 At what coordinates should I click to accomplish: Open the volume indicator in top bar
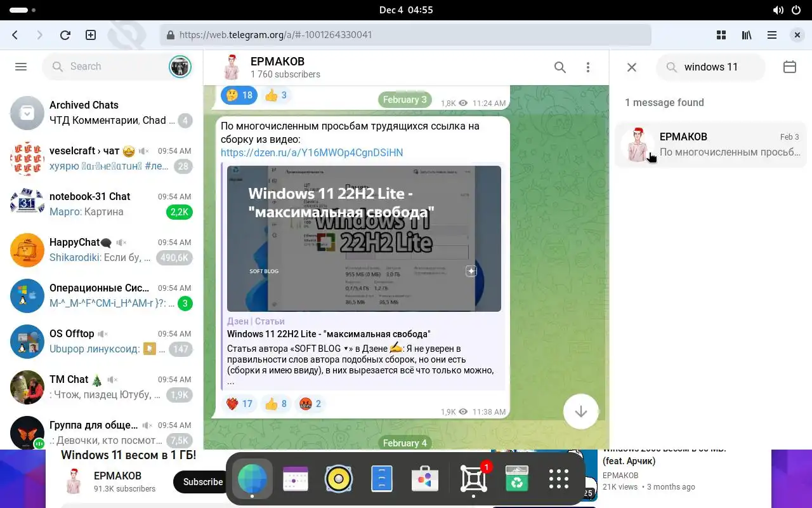click(778, 10)
